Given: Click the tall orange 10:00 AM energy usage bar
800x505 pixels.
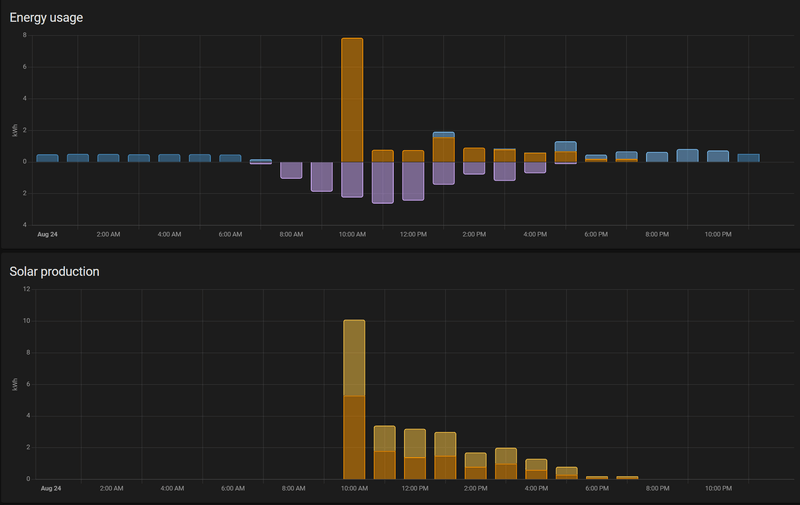Looking at the screenshot, I should pos(352,100).
